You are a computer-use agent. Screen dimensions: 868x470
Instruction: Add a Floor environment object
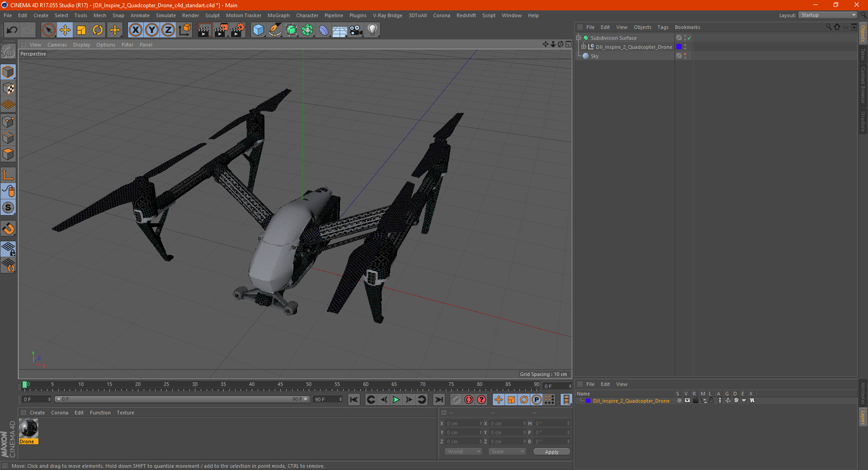click(340, 30)
